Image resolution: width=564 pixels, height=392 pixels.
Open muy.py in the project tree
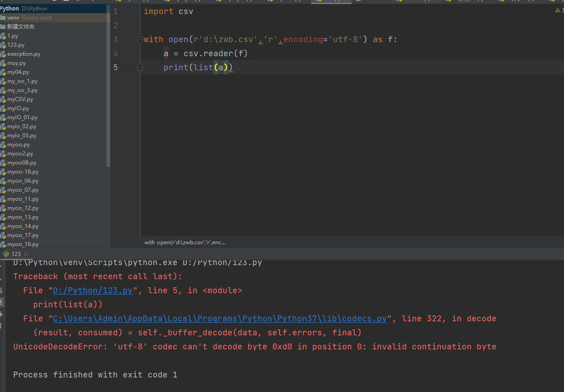[x=16, y=63]
